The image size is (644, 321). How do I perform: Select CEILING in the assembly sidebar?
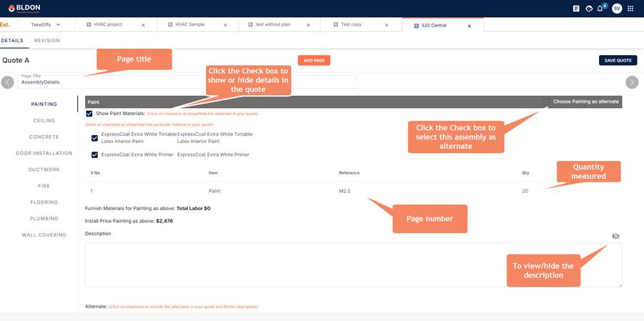(44, 121)
